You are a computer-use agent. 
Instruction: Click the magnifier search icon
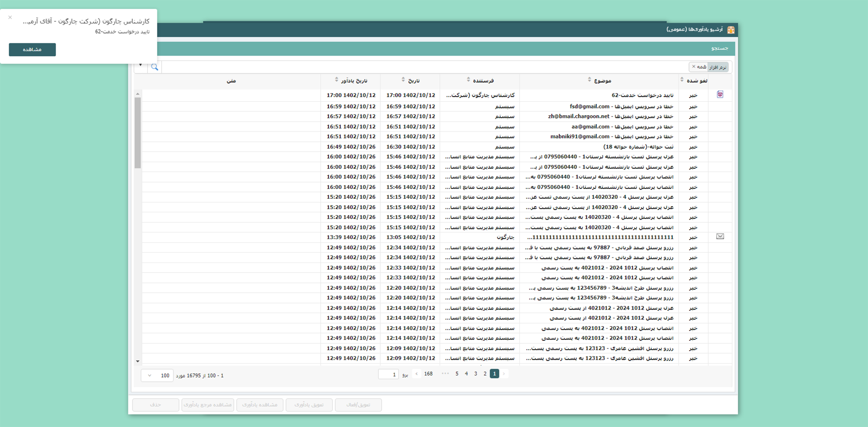click(x=155, y=67)
